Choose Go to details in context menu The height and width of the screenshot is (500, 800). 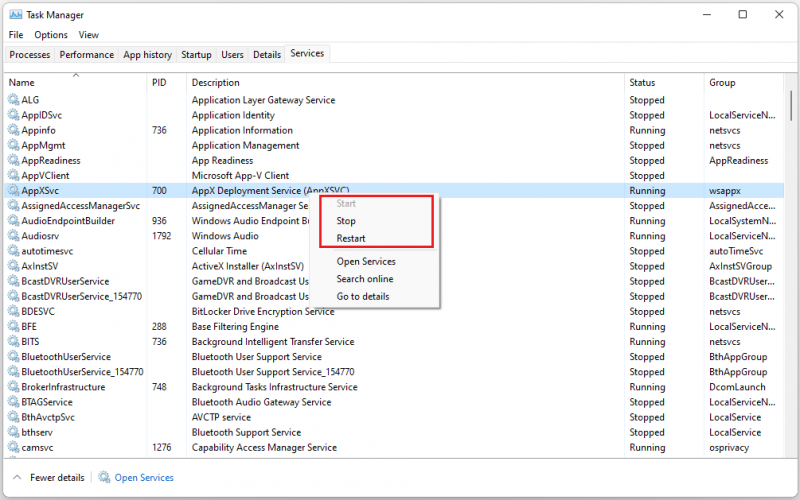(x=363, y=296)
